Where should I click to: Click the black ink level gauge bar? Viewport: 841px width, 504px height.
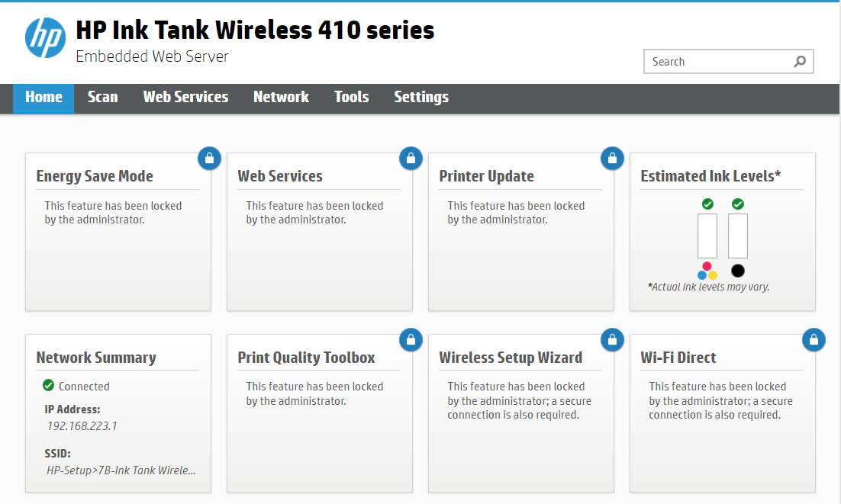(737, 236)
